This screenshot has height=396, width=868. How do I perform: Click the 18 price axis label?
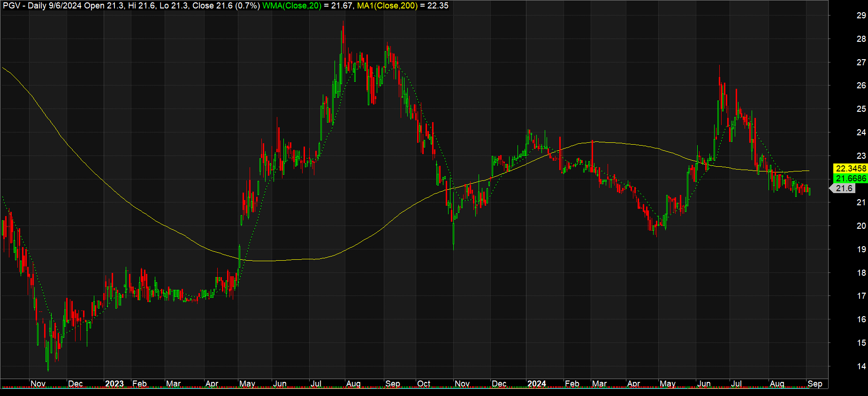coord(861,272)
